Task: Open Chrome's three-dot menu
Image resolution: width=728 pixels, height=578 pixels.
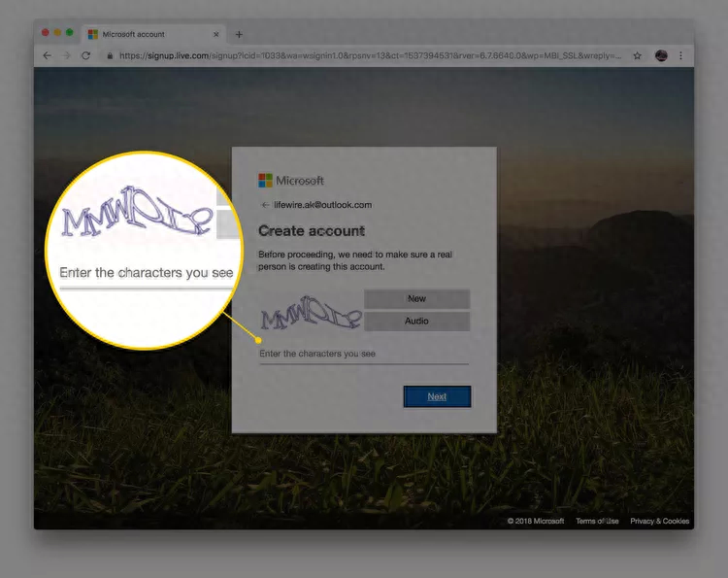Action: tap(680, 55)
